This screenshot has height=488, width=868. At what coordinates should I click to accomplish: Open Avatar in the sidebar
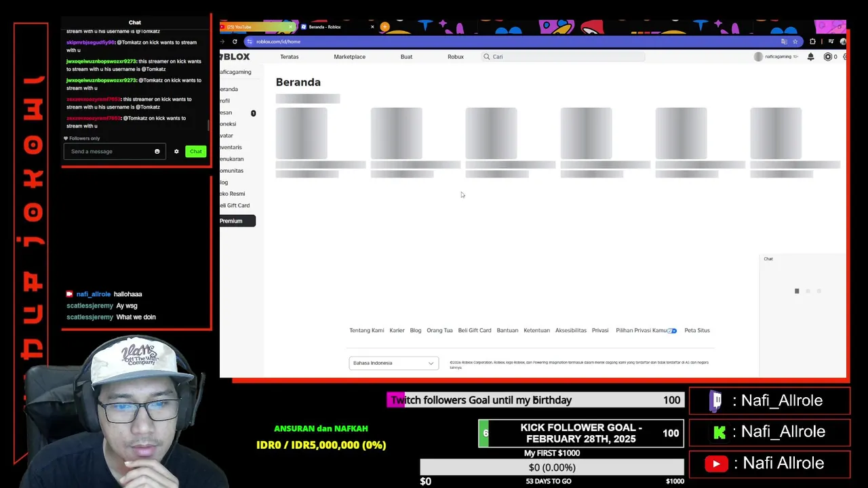point(226,136)
